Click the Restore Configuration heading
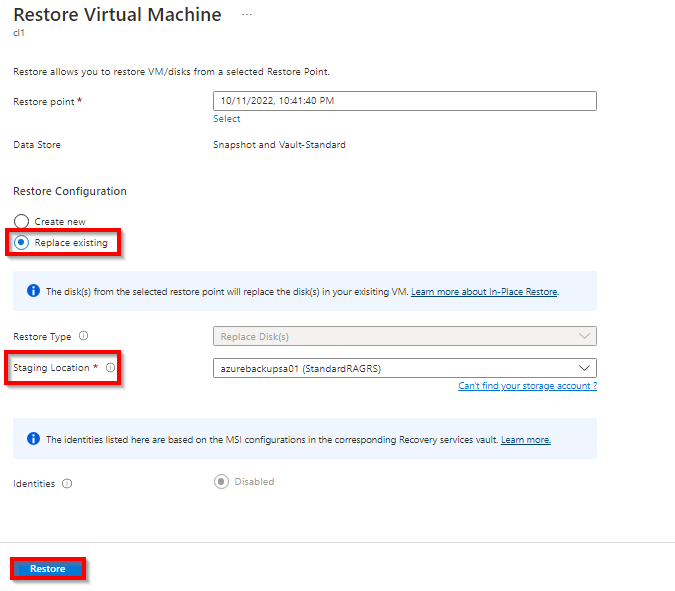Viewport: 675px width, 591px height. [70, 191]
